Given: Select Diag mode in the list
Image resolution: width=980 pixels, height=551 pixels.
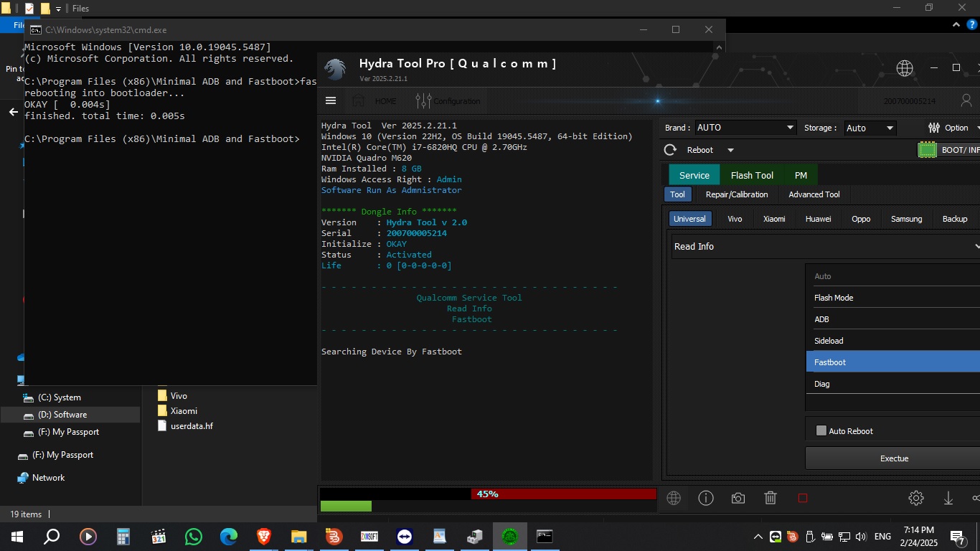Looking at the screenshot, I should pos(893,384).
